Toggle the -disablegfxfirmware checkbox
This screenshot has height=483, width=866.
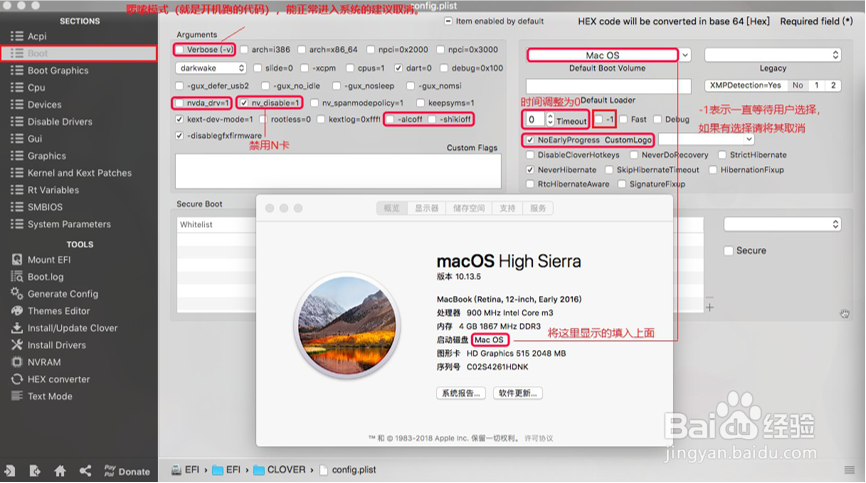[179, 136]
